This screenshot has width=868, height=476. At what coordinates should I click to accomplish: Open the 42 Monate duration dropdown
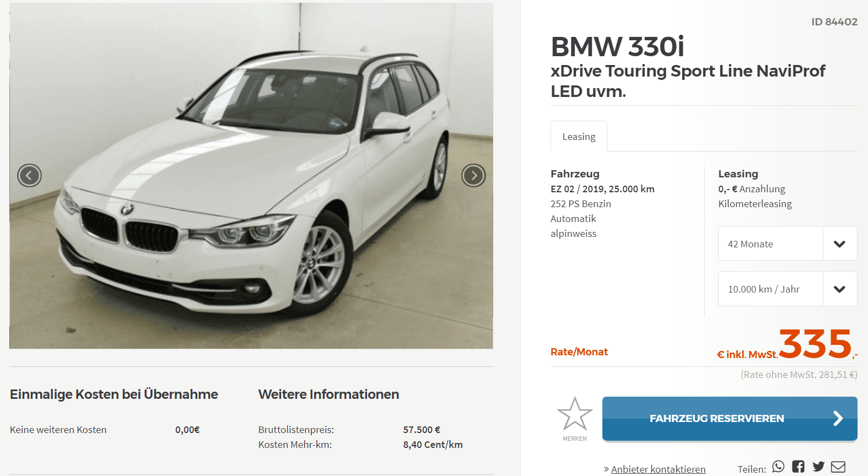[788, 244]
